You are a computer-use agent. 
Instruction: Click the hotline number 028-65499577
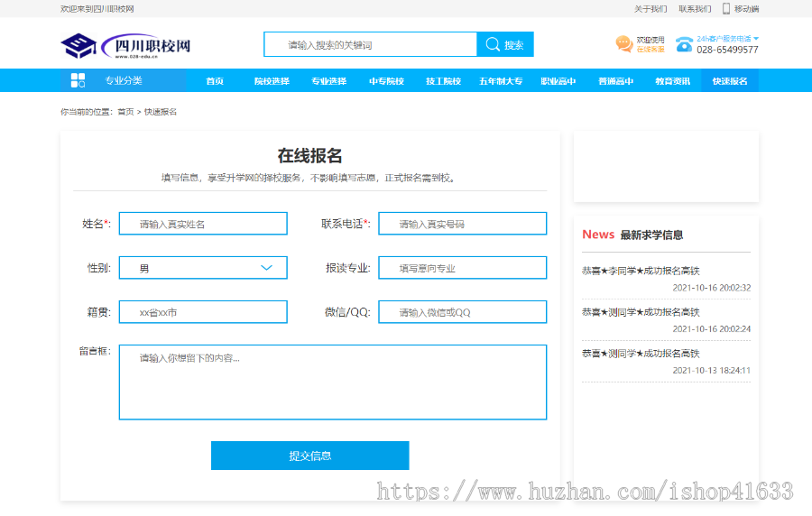pyautogui.click(x=727, y=50)
